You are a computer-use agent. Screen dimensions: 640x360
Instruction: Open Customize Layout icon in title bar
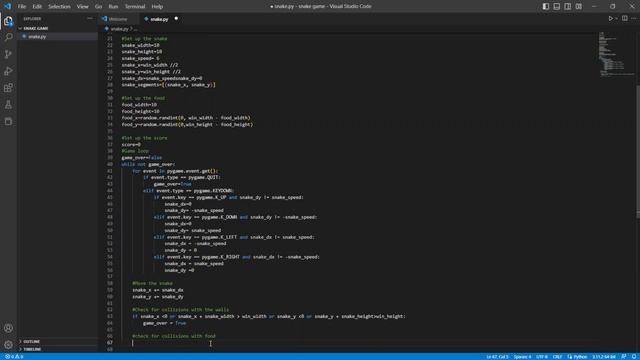[x=579, y=6]
